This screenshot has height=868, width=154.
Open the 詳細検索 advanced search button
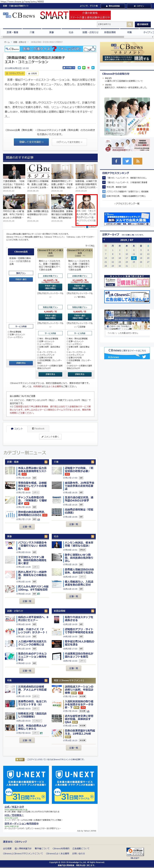(143, 24)
